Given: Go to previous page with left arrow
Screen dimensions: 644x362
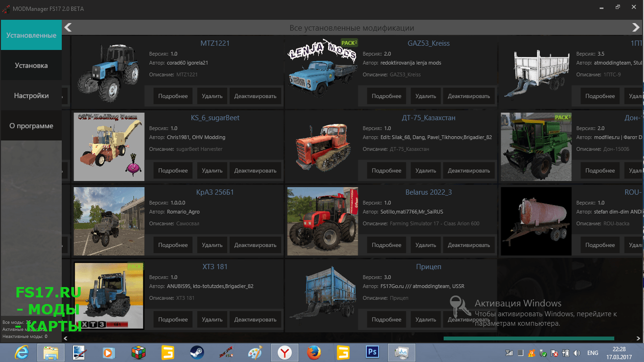Looking at the screenshot, I should 68,28.
